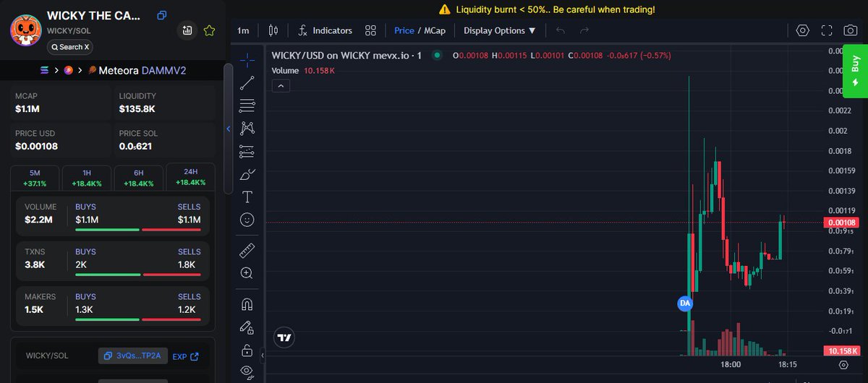This screenshot has height=383, width=868.
Task: Open the candlestick chart style menu
Action: tap(273, 30)
